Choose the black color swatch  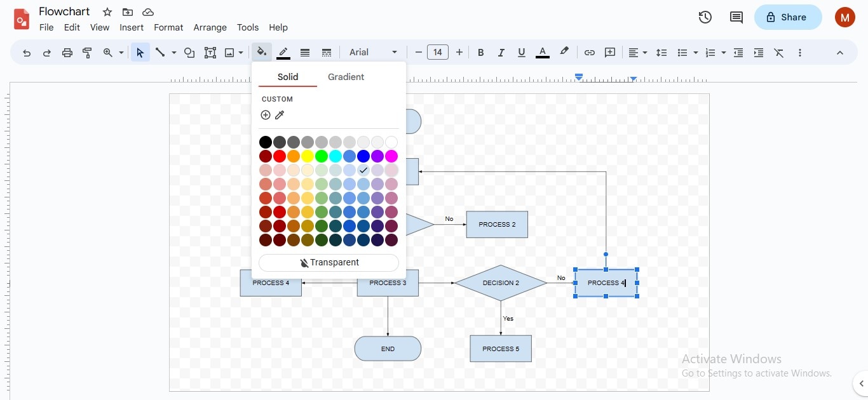tap(266, 142)
